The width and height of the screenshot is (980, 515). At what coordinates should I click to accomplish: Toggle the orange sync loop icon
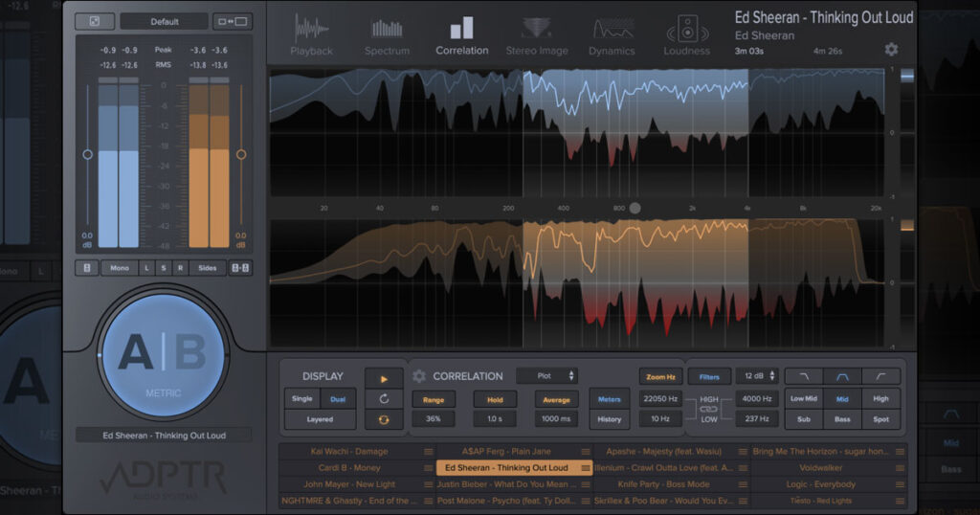click(x=384, y=419)
